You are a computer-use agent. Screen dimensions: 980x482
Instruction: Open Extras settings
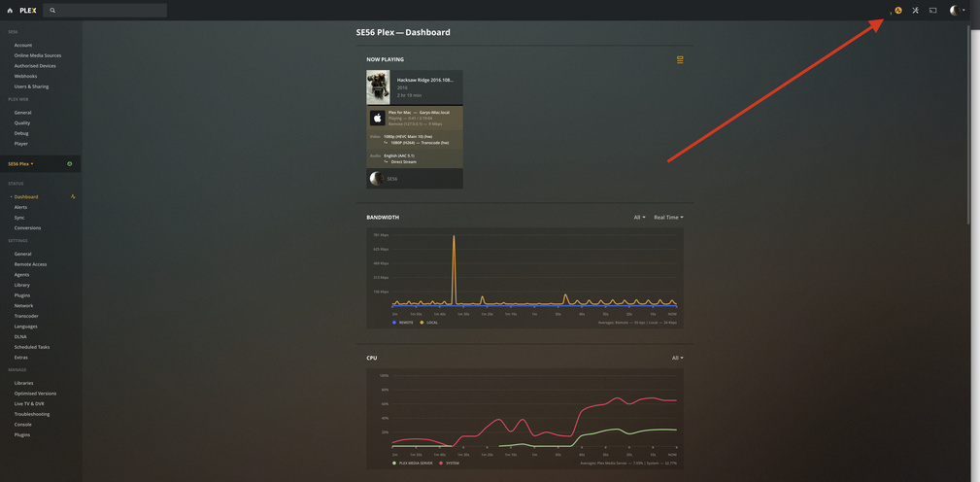21,357
